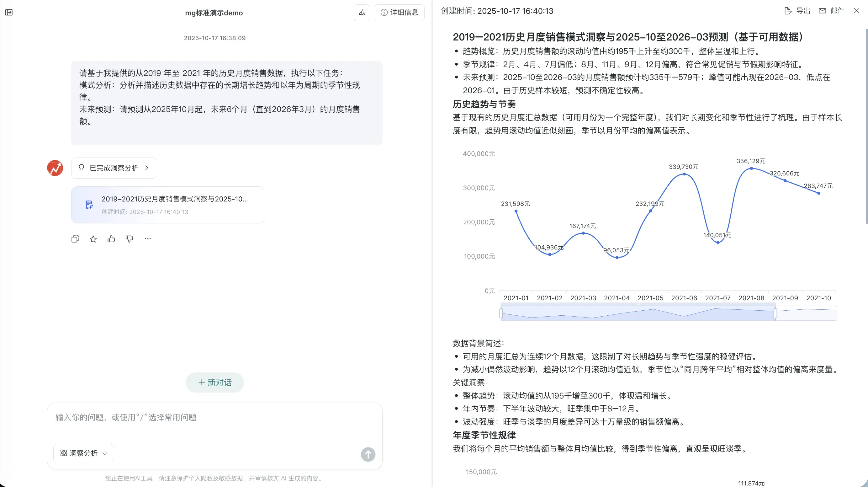
Task: Star the response as favorite
Action: (x=93, y=239)
